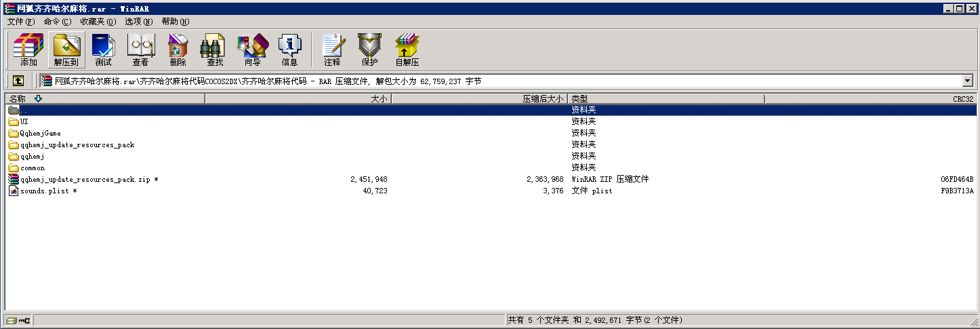
Task: Go up one folder level button
Action: (18, 81)
